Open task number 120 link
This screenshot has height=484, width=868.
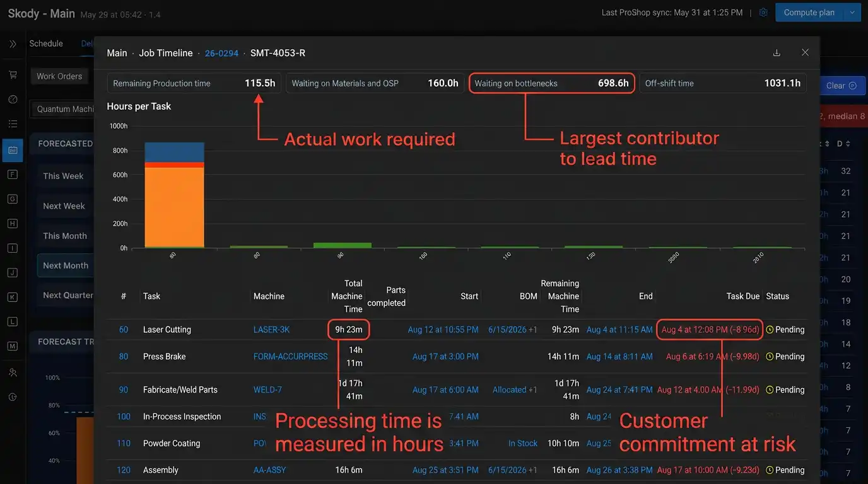[x=124, y=470]
